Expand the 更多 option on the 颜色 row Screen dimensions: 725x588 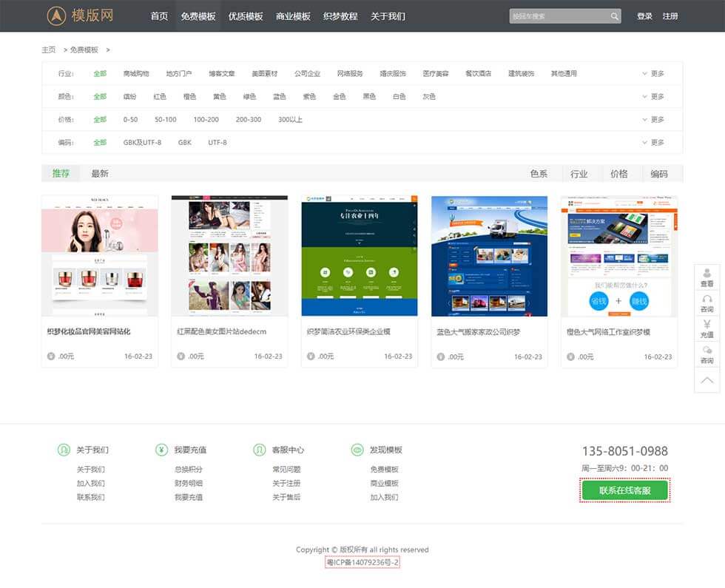pos(654,96)
